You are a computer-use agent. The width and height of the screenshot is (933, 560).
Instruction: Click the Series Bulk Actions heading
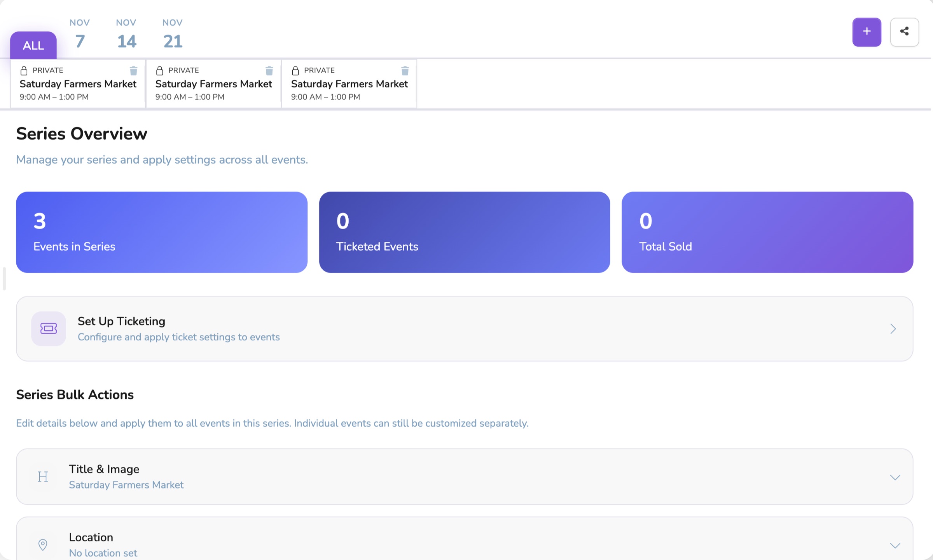75,394
